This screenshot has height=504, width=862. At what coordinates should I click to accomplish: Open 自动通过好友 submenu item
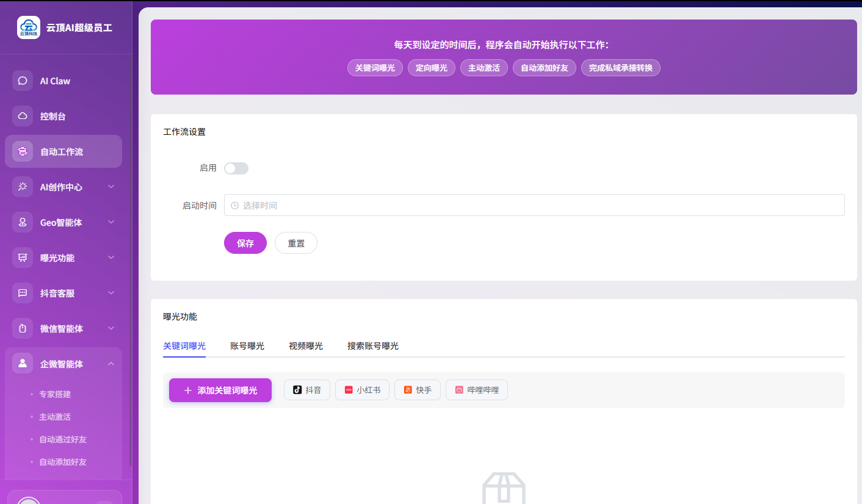coord(63,439)
